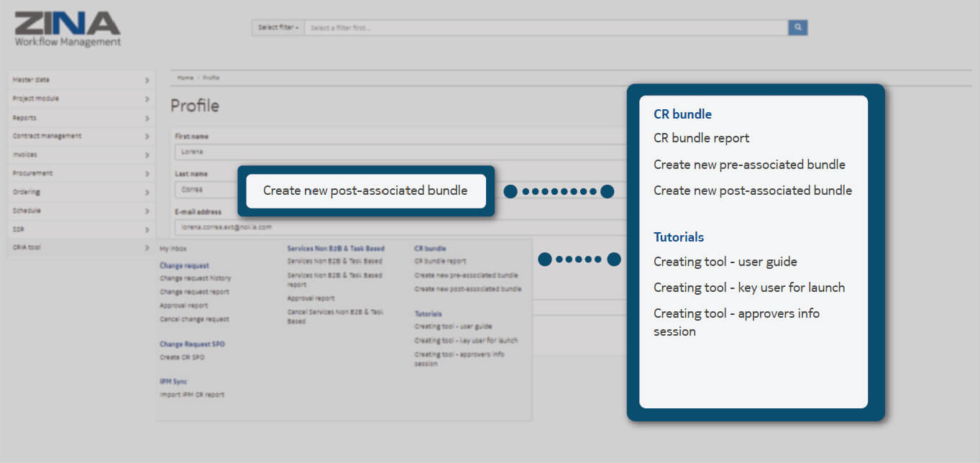980x463 pixels.
Task: Click the chevron arrow beside Schedule
Action: coord(147,211)
